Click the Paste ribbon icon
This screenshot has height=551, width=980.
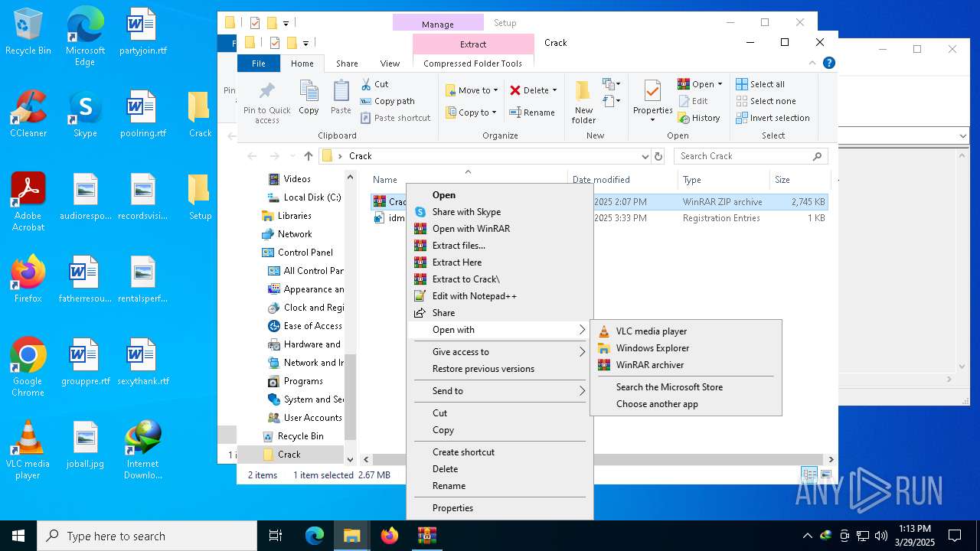341,97
